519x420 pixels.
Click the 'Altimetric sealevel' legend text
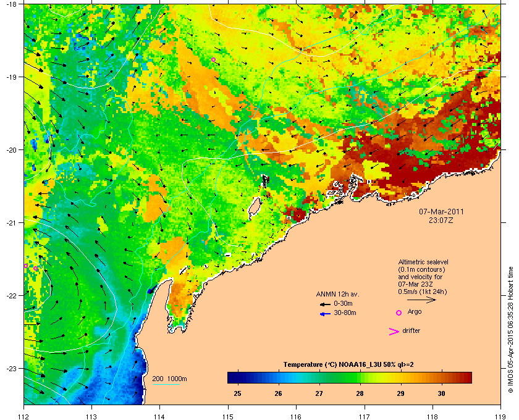423,262
